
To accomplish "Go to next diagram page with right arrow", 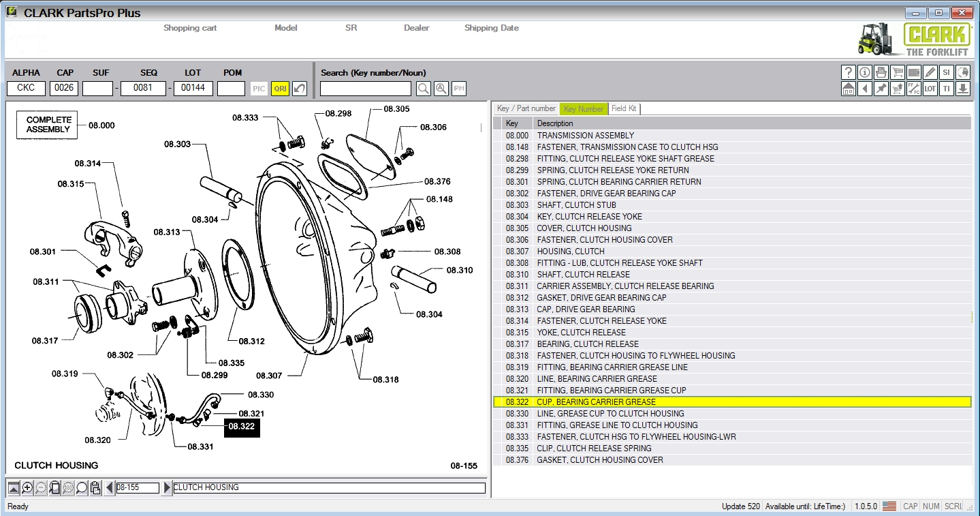I will (168, 488).
